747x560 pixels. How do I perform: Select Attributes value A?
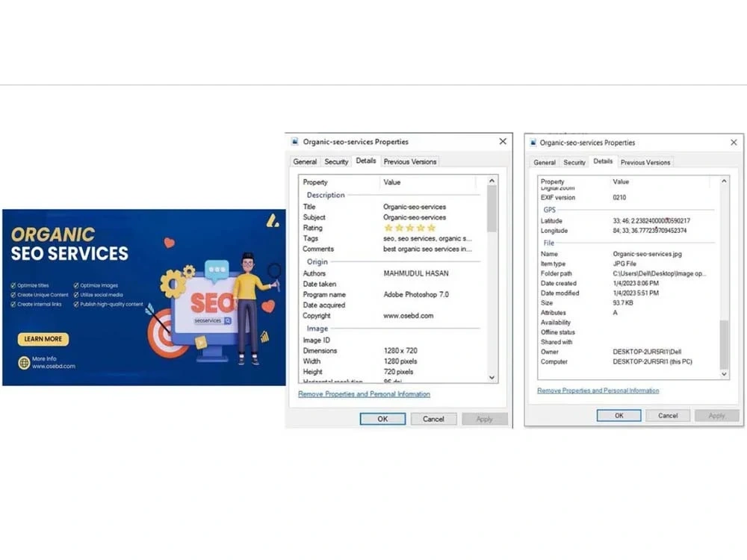tap(615, 312)
